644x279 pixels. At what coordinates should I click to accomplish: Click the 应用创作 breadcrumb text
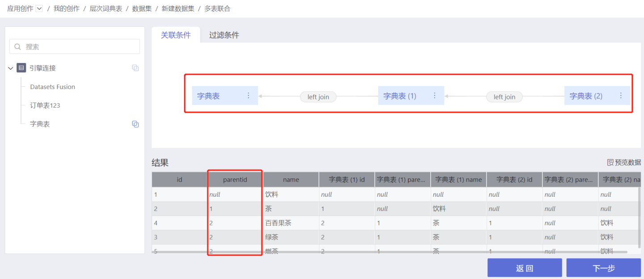[20, 8]
